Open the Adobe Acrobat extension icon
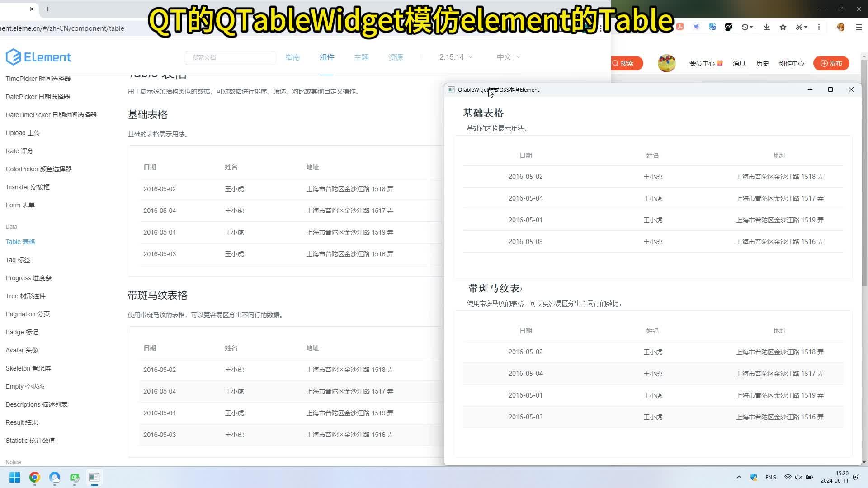This screenshot has width=868, height=488. (680, 27)
